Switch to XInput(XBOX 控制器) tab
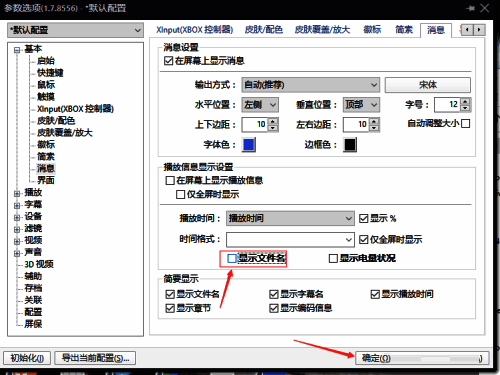This screenshot has height=375, width=500. (195, 30)
